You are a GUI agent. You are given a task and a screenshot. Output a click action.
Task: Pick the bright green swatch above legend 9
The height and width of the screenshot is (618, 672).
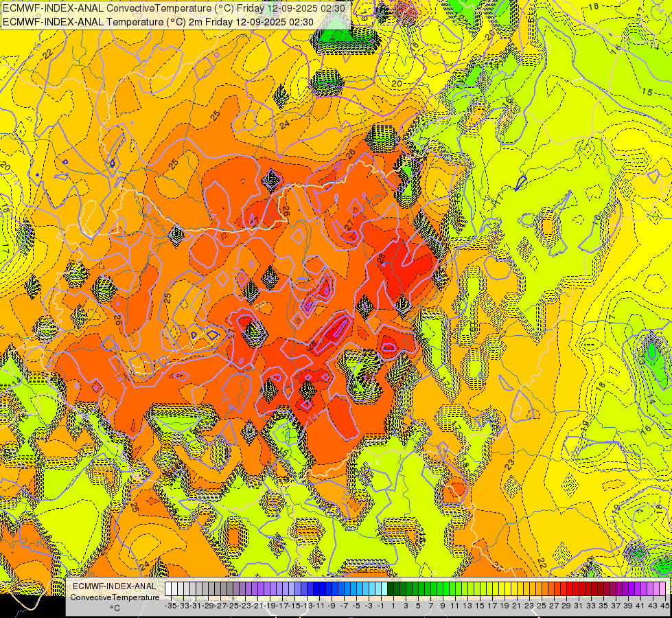point(440,589)
